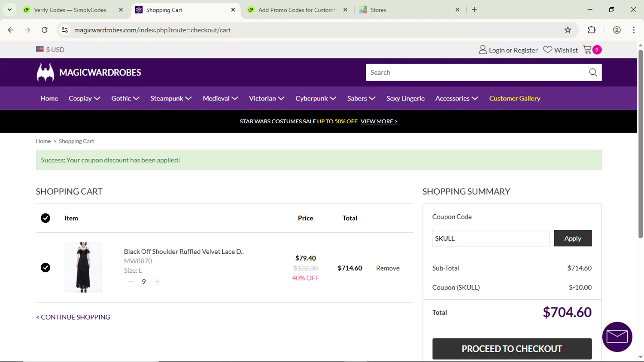Click VIEW MORE in Star Wars banner
The height and width of the screenshot is (362, 644).
tap(379, 122)
